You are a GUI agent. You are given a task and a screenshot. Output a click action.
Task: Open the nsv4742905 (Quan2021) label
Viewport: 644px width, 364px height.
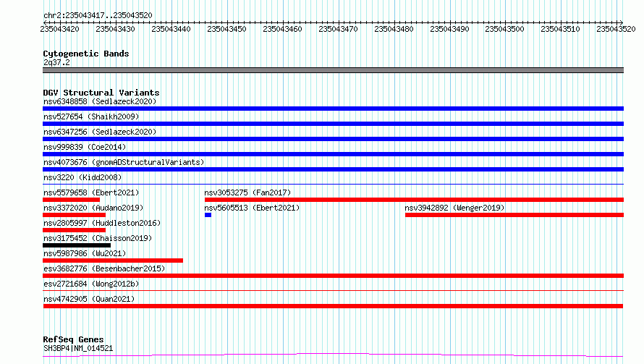pos(89,299)
